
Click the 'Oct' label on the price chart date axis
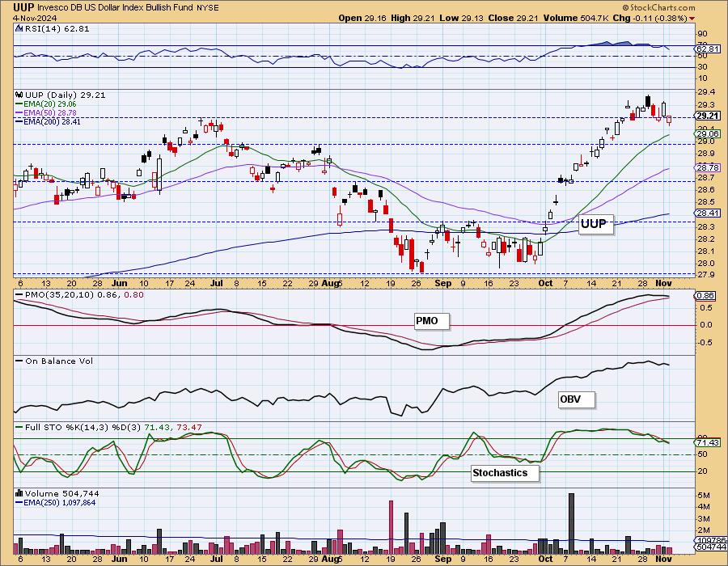pos(545,283)
